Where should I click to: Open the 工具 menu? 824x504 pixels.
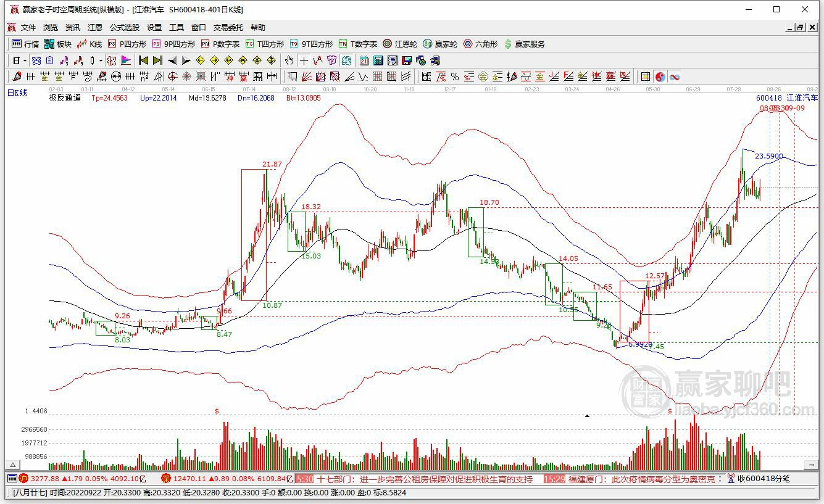click(x=177, y=28)
